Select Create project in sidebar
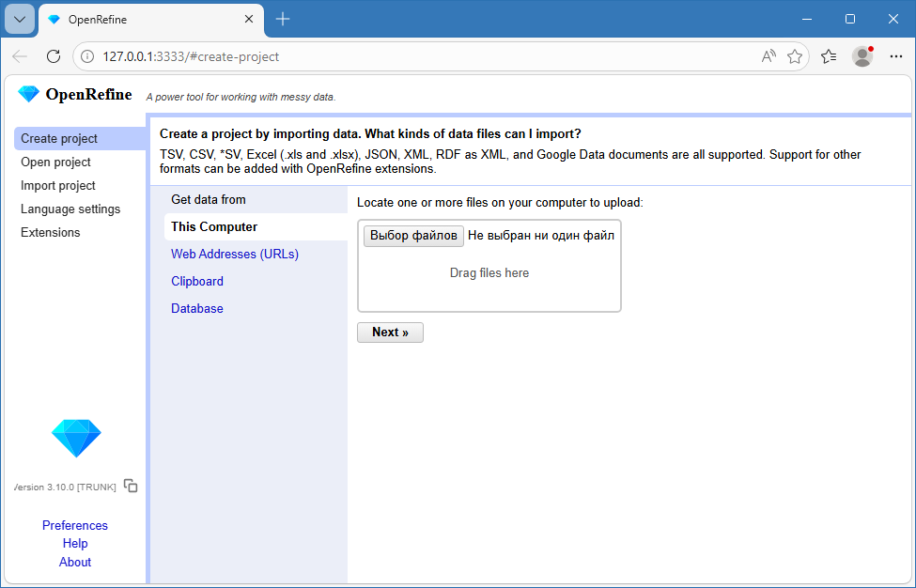916x588 pixels. coord(80,138)
